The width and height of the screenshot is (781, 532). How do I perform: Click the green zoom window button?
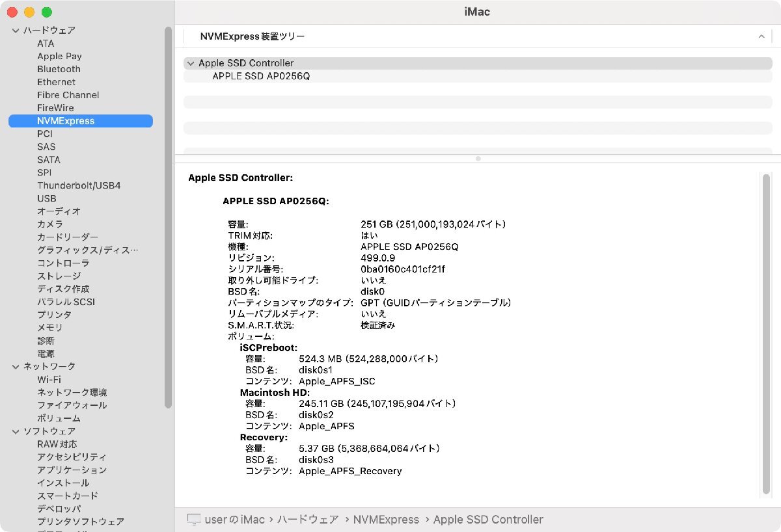click(46, 12)
